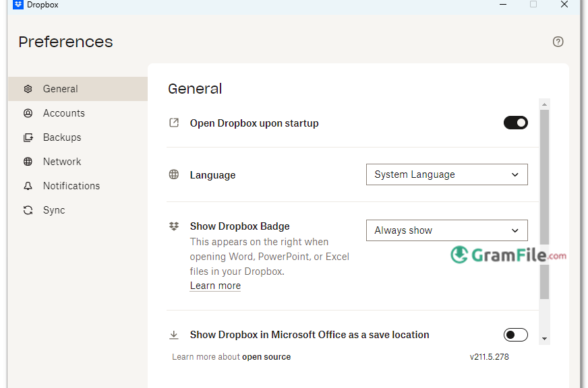Show the Notifications settings section
The width and height of the screenshot is (588, 388).
(78, 186)
